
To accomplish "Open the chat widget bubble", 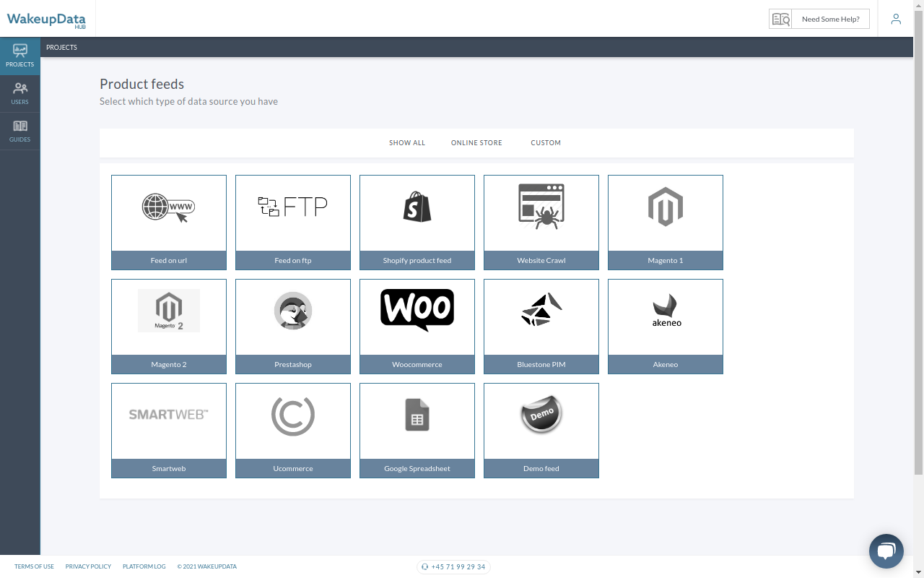I will click(886, 551).
